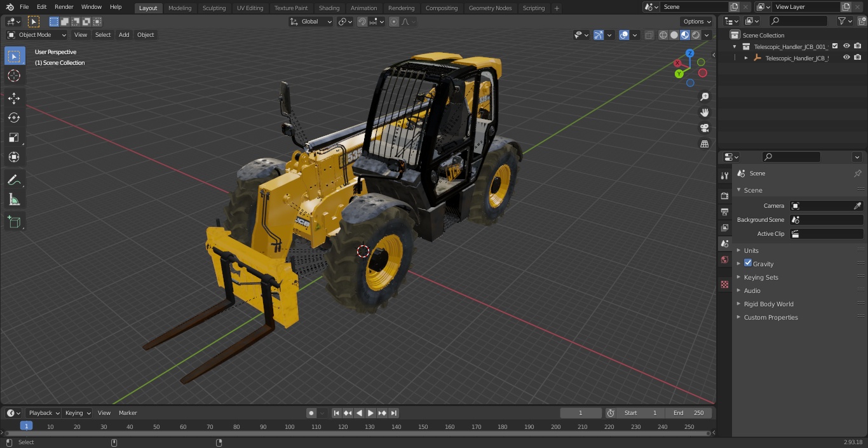
Task: Click the Marker button in timeline
Action: pyautogui.click(x=128, y=413)
